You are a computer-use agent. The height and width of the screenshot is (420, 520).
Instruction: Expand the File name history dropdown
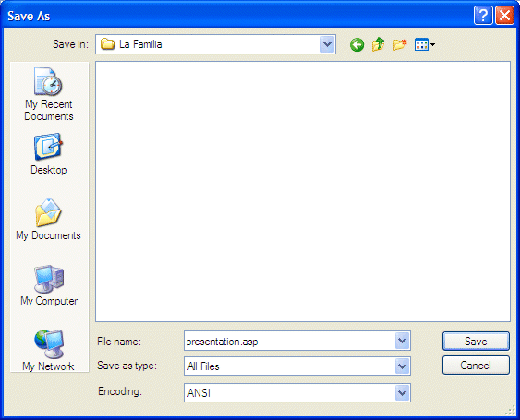[403, 341]
